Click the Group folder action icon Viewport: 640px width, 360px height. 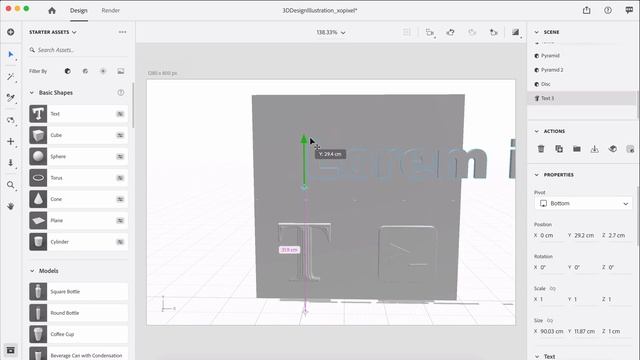click(x=577, y=149)
